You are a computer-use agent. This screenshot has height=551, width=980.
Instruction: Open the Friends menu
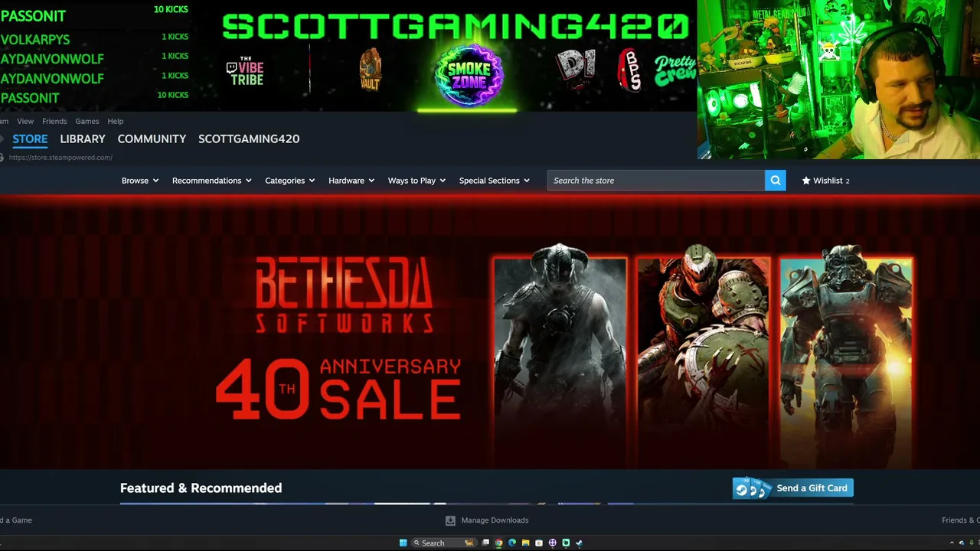click(54, 121)
